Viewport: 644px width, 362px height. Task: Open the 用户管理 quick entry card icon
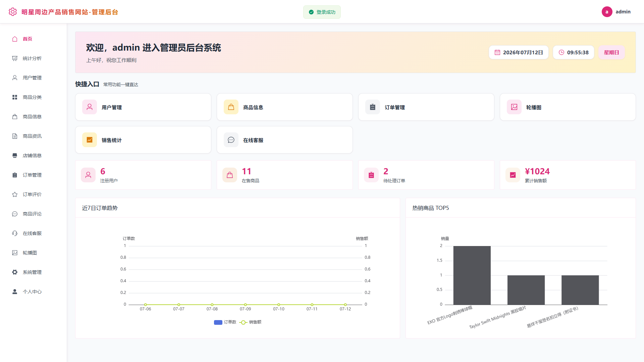pyautogui.click(x=90, y=107)
